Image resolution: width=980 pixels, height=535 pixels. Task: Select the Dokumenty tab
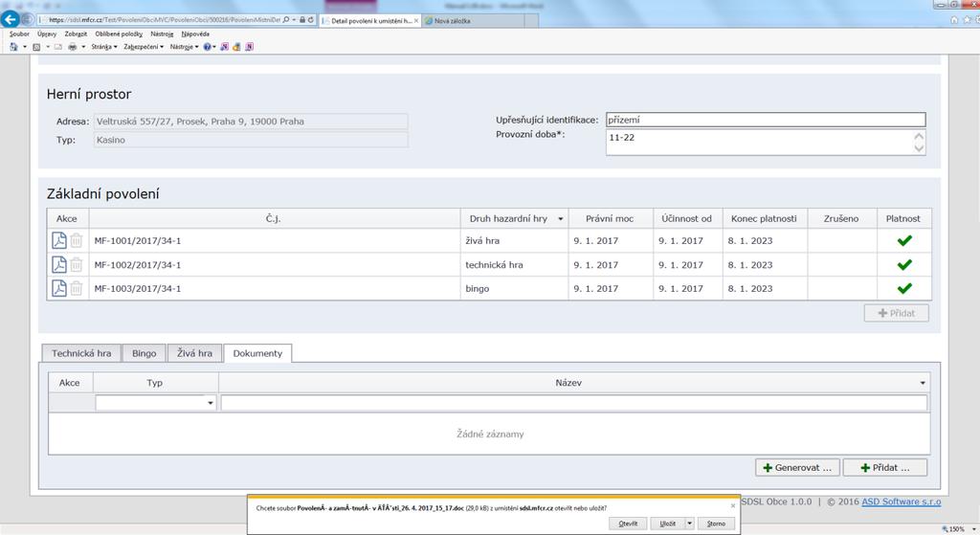pyautogui.click(x=257, y=353)
